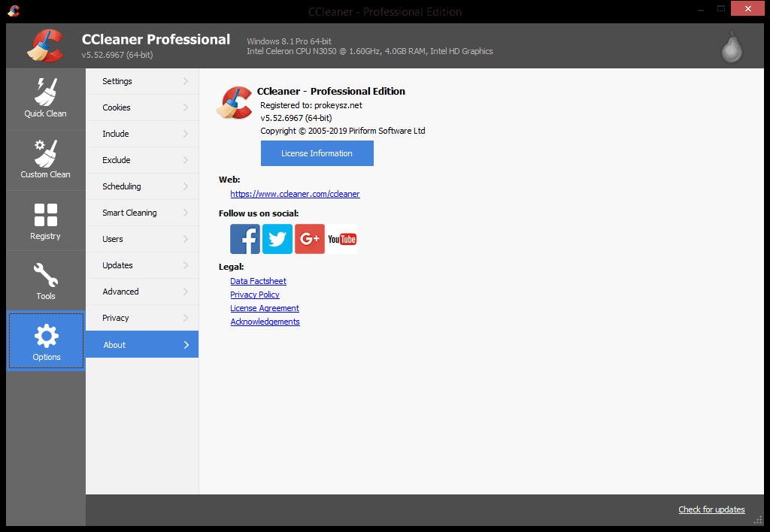770x532 pixels.
Task: Open the License Agreement link
Action: click(x=265, y=308)
